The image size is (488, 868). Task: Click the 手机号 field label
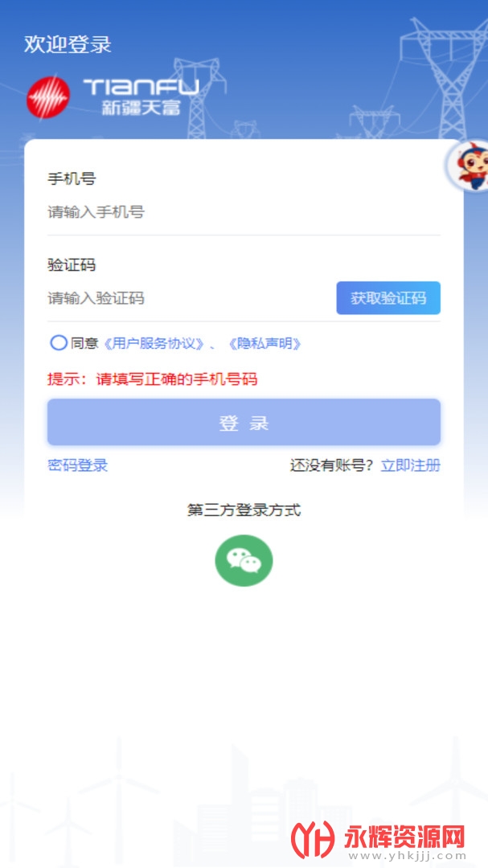[72, 178]
